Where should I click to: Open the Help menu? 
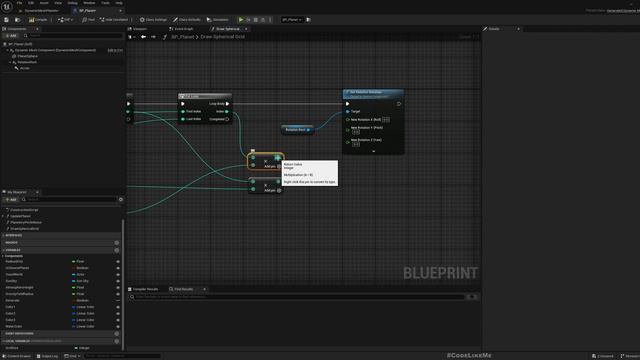click(119, 3)
